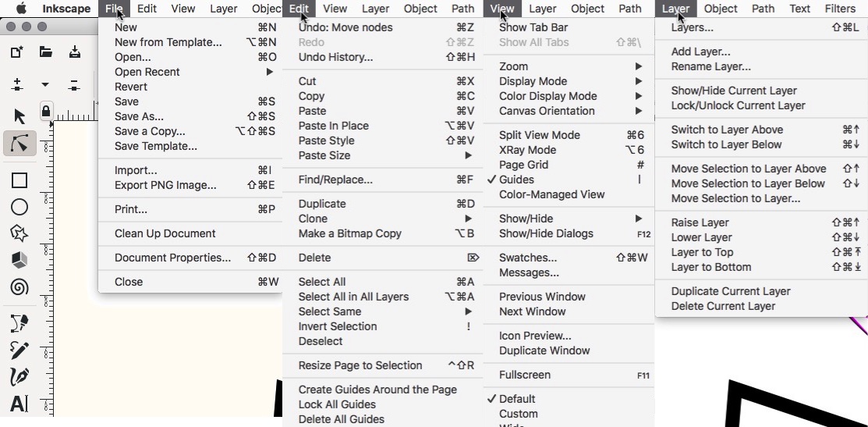Expand the Clone submenu
Image resolution: width=868 pixels, height=427 pixels.
point(383,219)
